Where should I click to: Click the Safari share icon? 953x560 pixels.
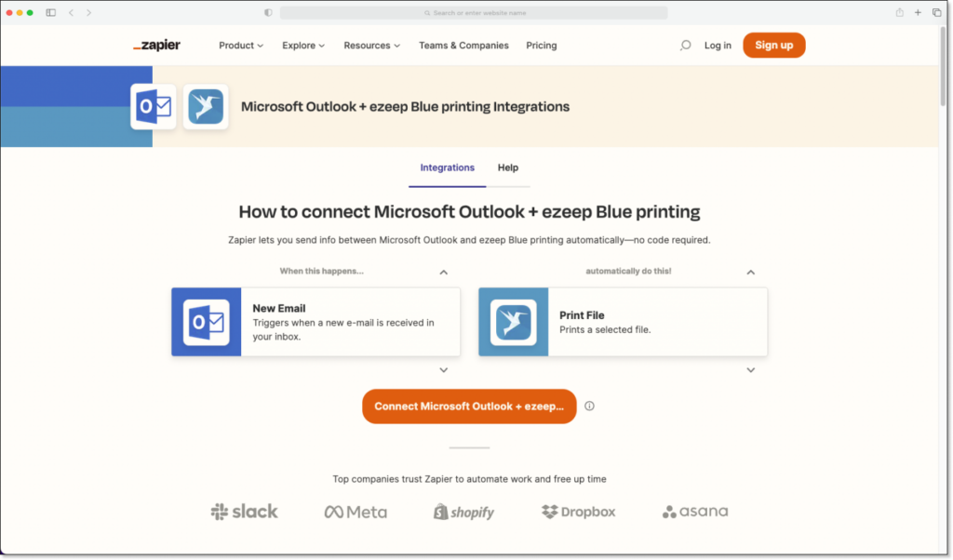[x=900, y=13]
